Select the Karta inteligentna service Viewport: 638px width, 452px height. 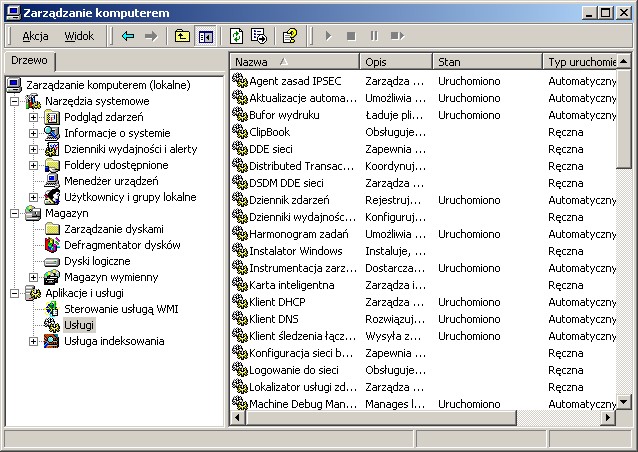pyautogui.click(x=291, y=285)
